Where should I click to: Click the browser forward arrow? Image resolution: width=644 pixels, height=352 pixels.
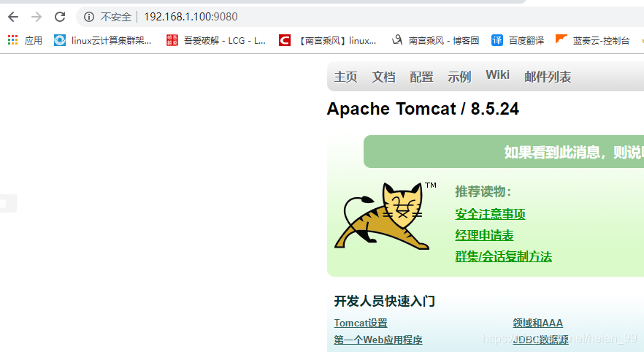[37, 17]
